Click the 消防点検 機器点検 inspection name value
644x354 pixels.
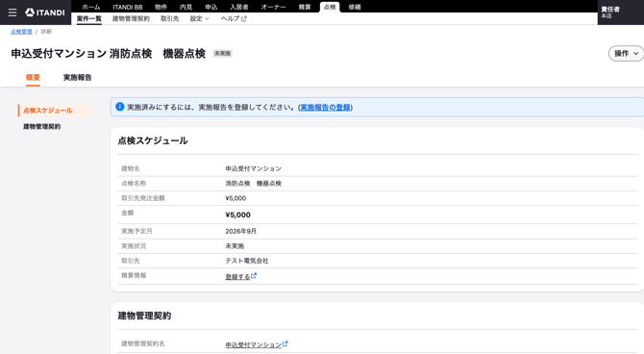pyautogui.click(x=254, y=184)
